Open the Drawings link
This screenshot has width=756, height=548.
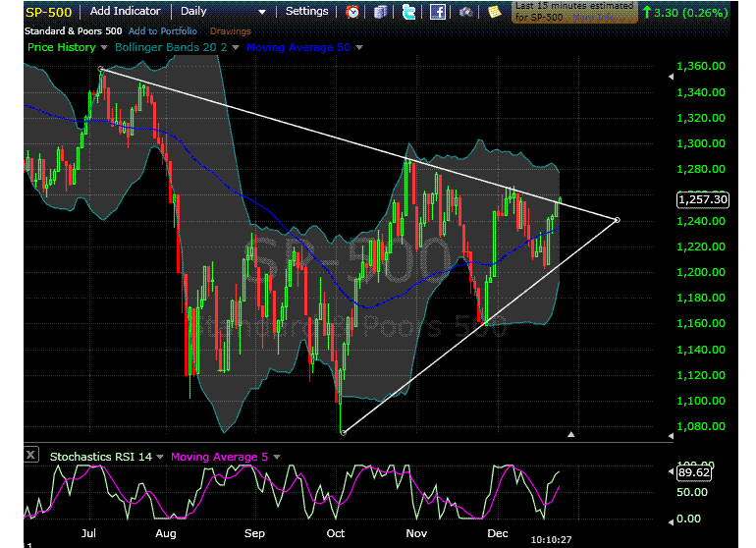pos(231,31)
